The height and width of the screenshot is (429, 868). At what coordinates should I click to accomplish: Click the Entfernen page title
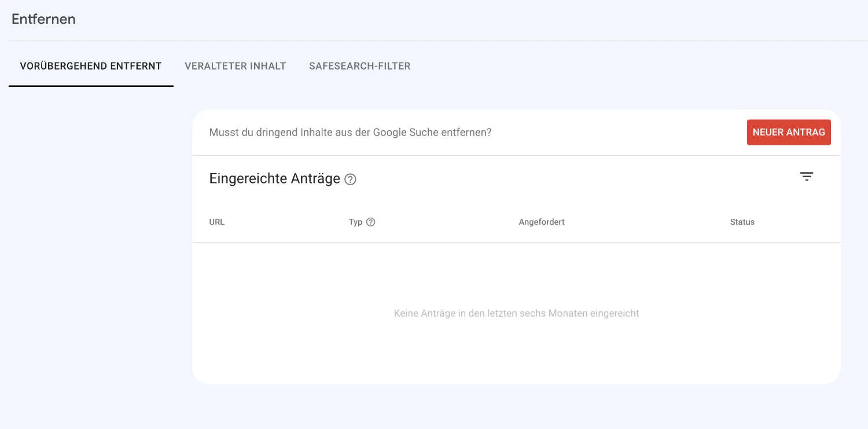click(x=43, y=19)
